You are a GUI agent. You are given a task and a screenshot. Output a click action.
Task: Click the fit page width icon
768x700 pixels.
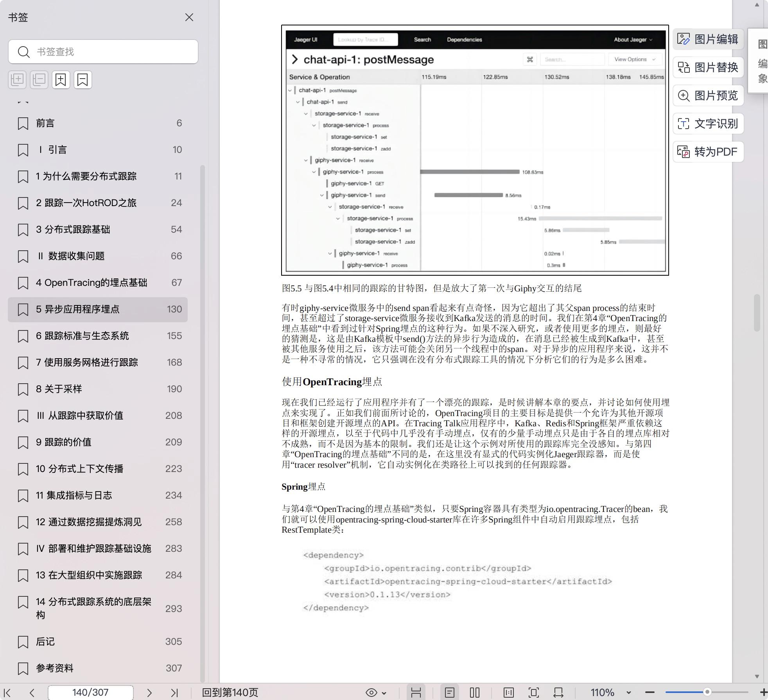point(558,693)
